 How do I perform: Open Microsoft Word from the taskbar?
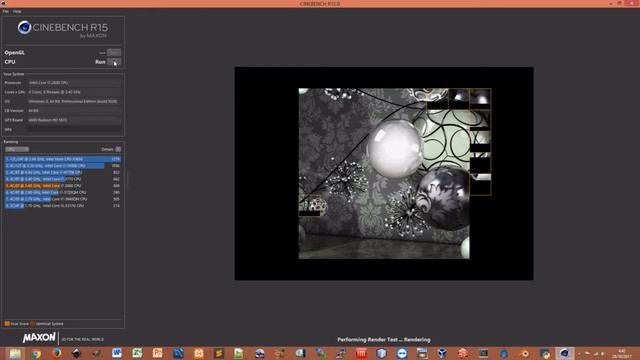[117, 353]
